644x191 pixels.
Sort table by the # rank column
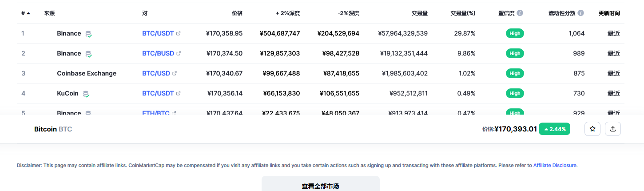coord(25,13)
